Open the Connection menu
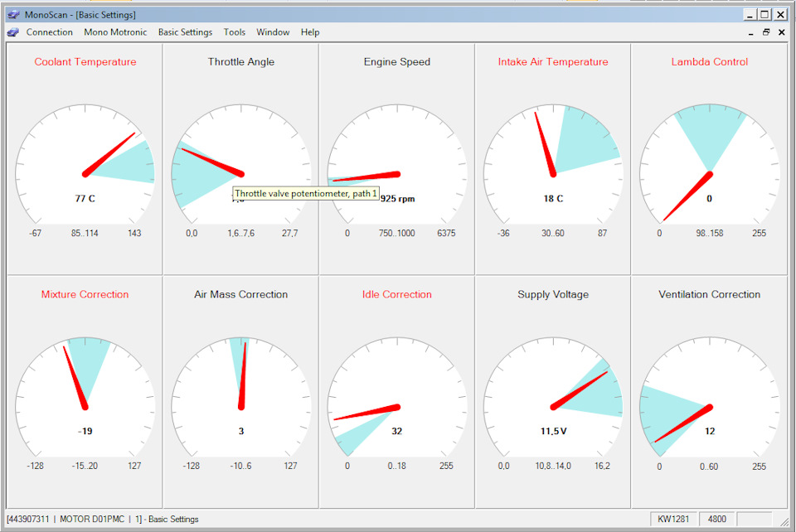796x532 pixels. coord(49,32)
